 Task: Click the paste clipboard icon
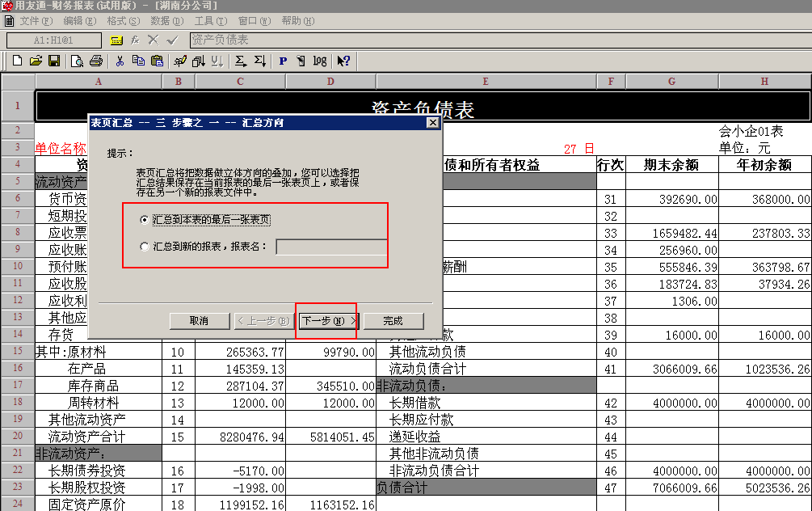[157, 61]
